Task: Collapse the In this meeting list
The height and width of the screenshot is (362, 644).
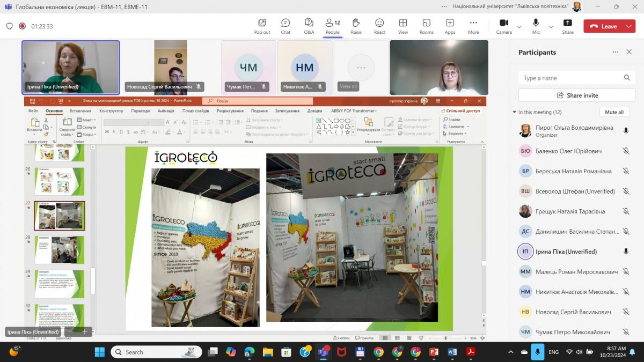Action: click(x=515, y=112)
